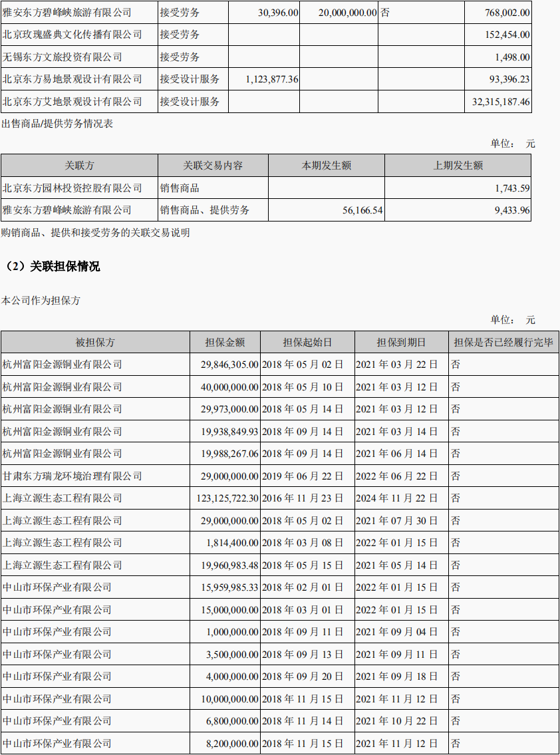Select the maturity date 2021年09月04日

397,632
